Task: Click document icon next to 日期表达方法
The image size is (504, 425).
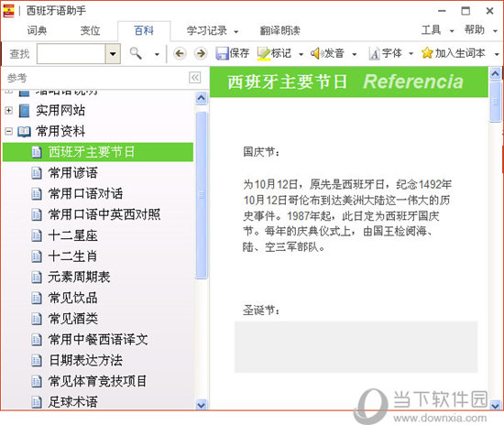Action: tap(37, 361)
